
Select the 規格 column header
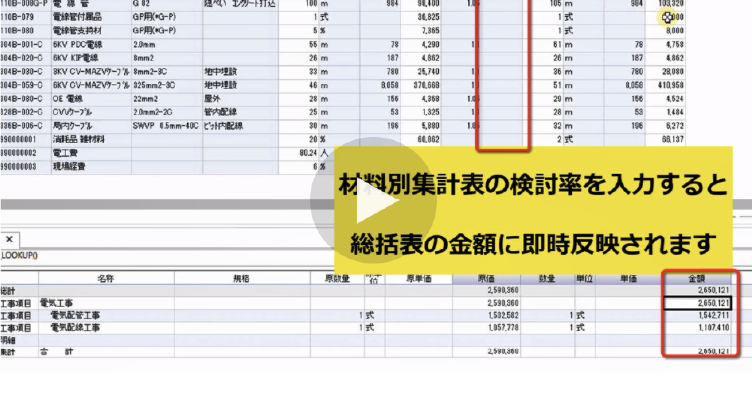242,279
